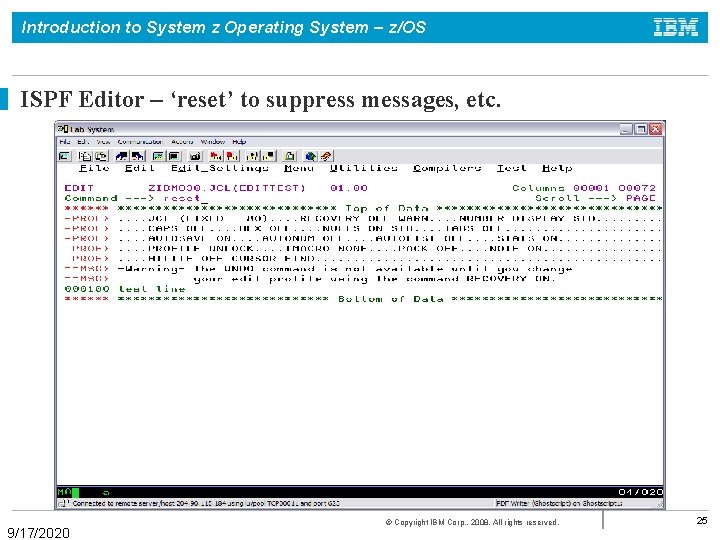Open the Window menu
This screenshot has height=540, width=720.
point(213,142)
